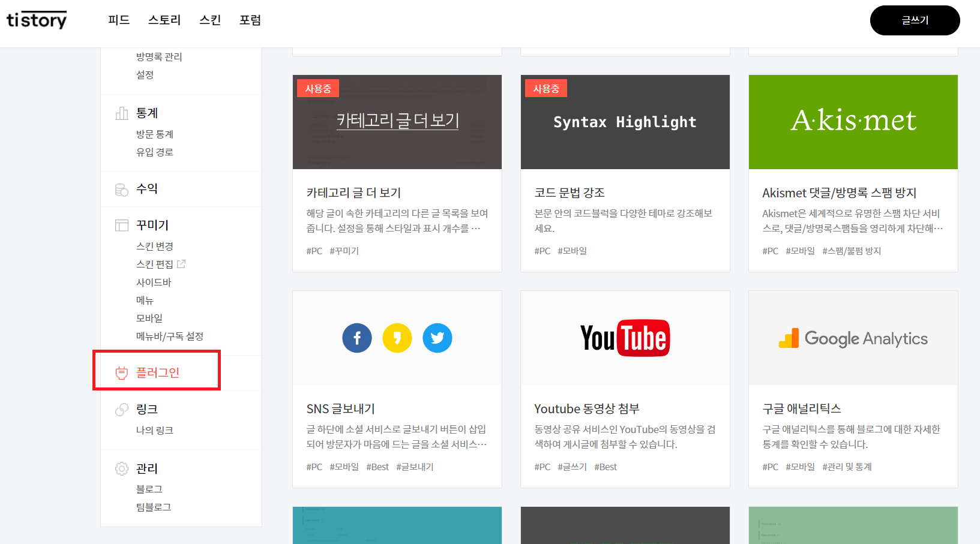Click the #글보내기 tag
Screen dimensions: 980x544
[x=415, y=467]
